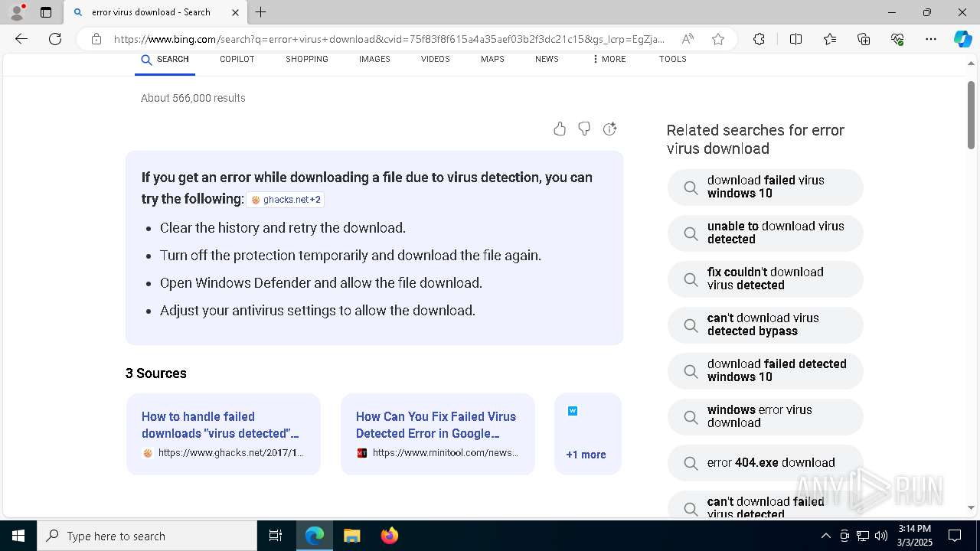Add this page to favorites star
980x551 pixels.
tap(718, 39)
